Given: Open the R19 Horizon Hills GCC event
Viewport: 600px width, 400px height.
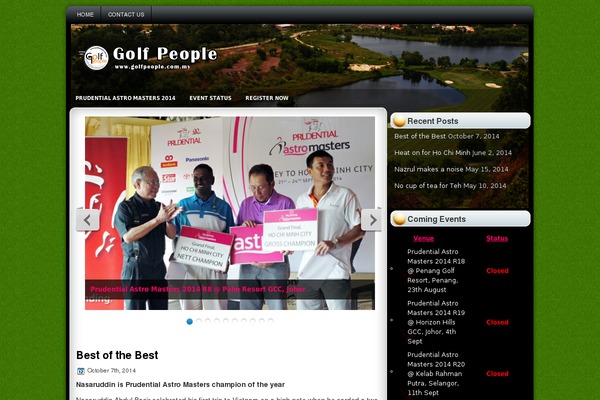Looking at the screenshot, I should 436,322.
